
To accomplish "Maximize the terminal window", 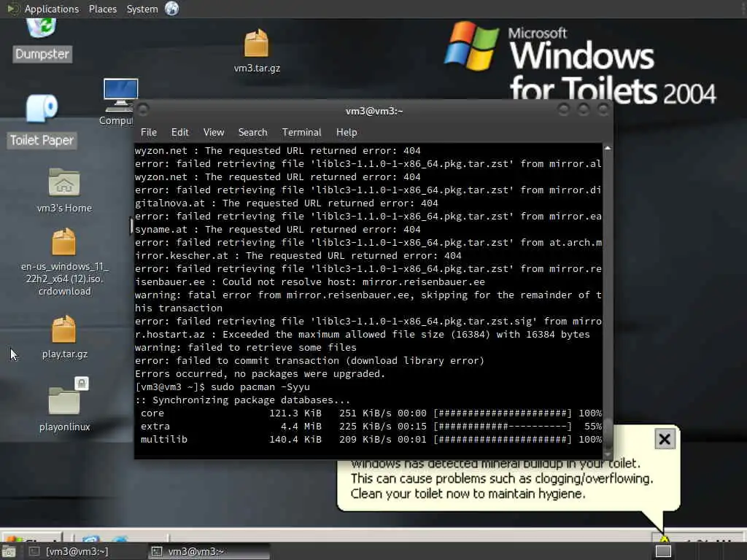I will [583, 109].
